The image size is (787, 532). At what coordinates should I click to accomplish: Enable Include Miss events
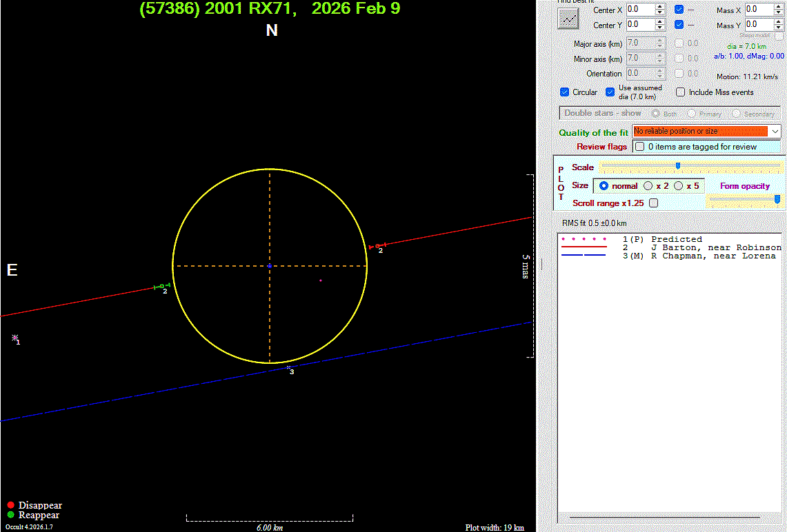[680, 92]
